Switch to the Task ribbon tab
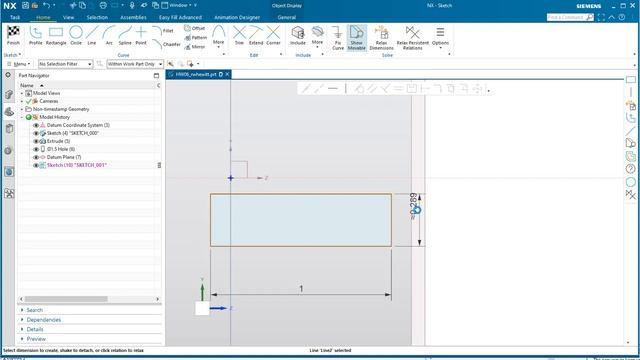640x360 pixels. pos(15,18)
